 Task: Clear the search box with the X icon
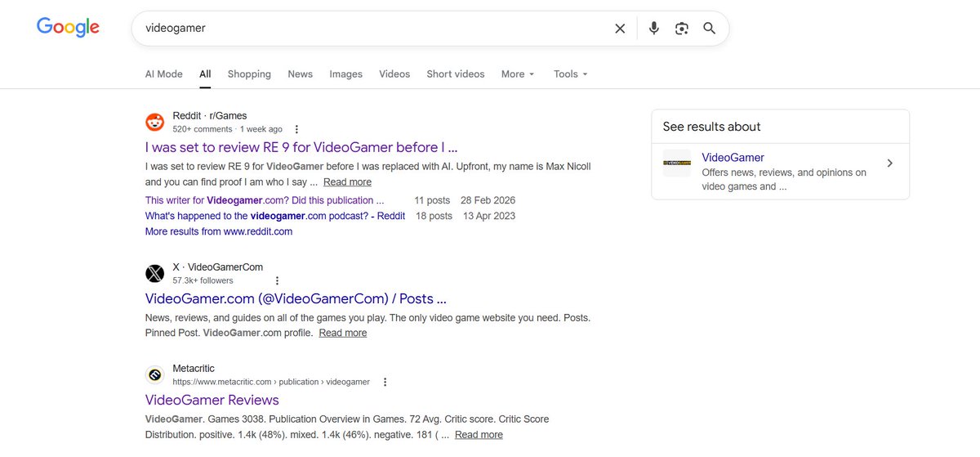[x=620, y=29]
